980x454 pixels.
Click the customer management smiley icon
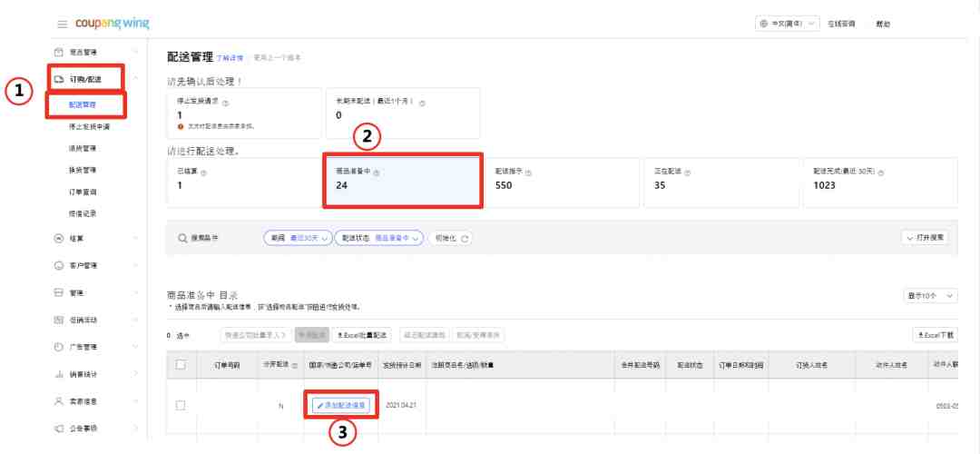pyautogui.click(x=59, y=266)
